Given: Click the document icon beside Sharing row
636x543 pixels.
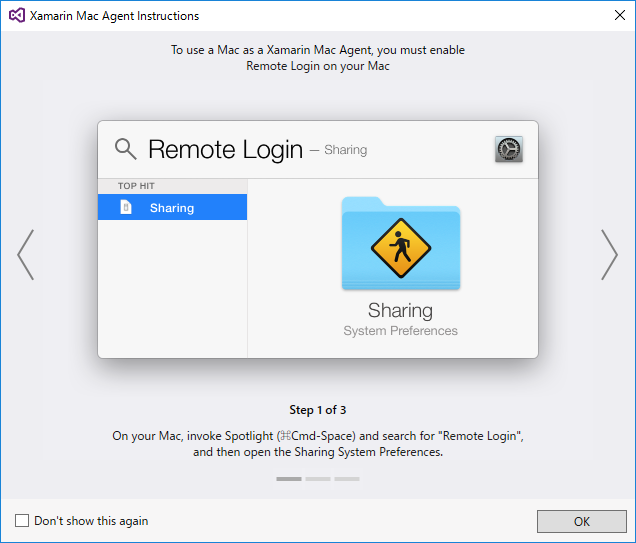Looking at the screenshot, I should point(126,207).
